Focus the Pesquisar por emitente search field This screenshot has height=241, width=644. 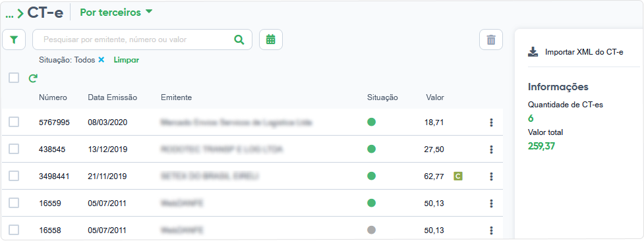click(142, 40)
